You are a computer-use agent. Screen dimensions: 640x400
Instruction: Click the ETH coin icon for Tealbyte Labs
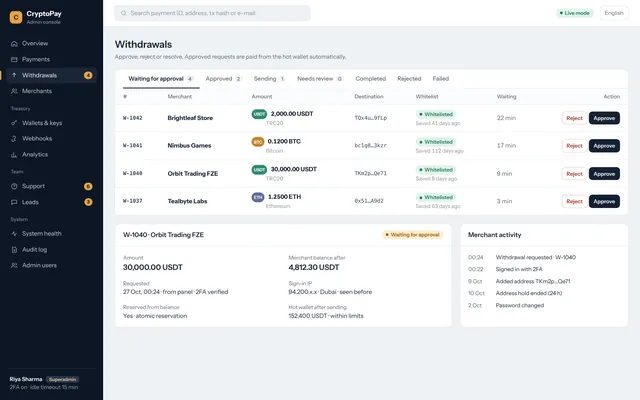click(258, 197)
